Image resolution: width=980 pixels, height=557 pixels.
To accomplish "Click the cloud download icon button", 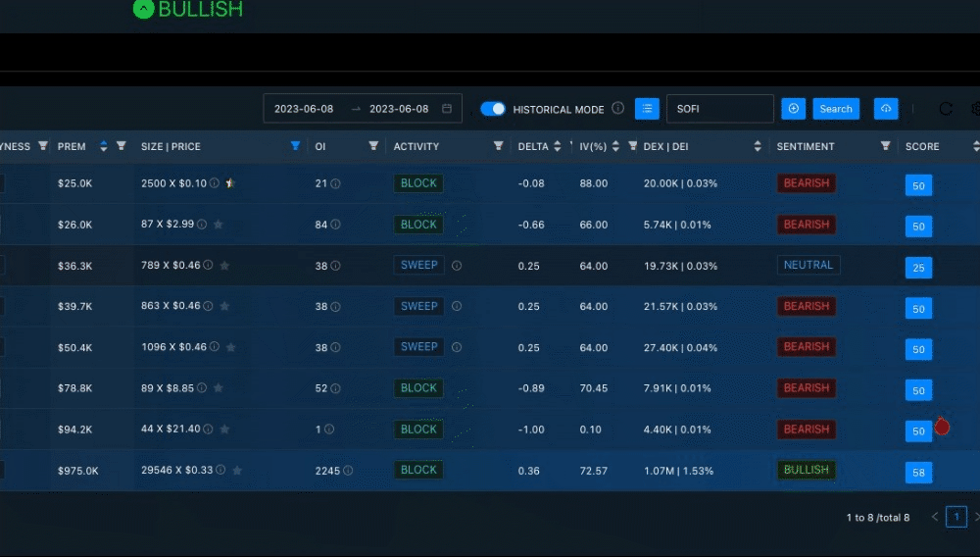I will (886, 109).
